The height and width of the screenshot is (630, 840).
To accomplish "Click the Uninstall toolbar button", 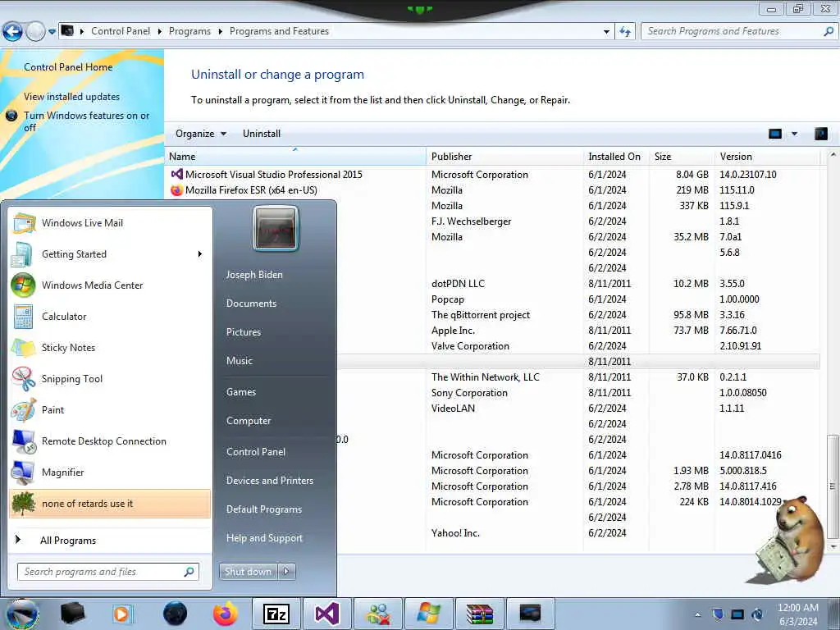I will click(x=262, y=134).
